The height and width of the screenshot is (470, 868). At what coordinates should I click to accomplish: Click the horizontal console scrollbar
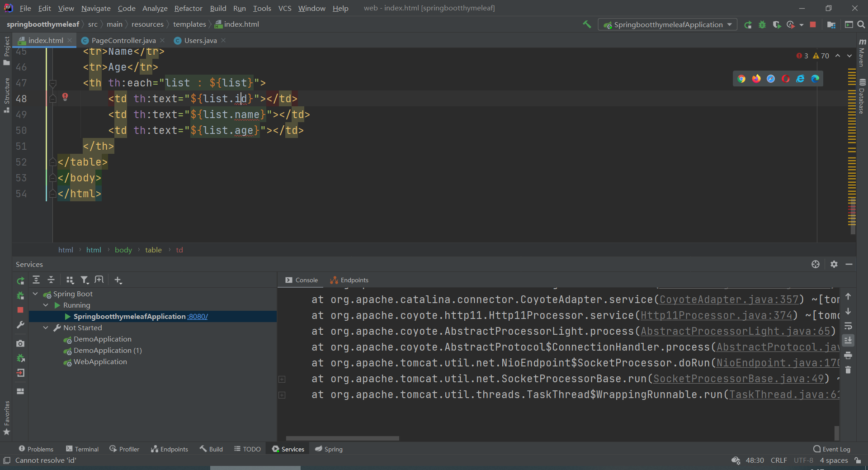pos(342,438)
